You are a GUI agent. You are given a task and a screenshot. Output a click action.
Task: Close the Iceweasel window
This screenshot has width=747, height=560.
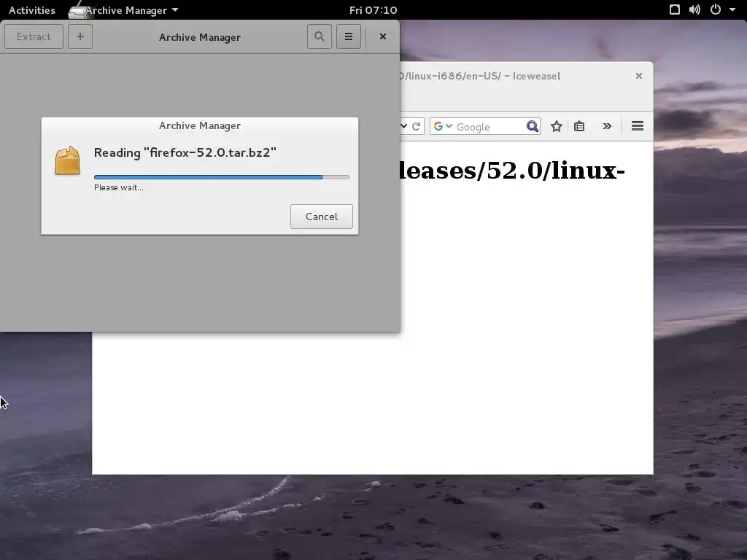(x=639, y=76)
